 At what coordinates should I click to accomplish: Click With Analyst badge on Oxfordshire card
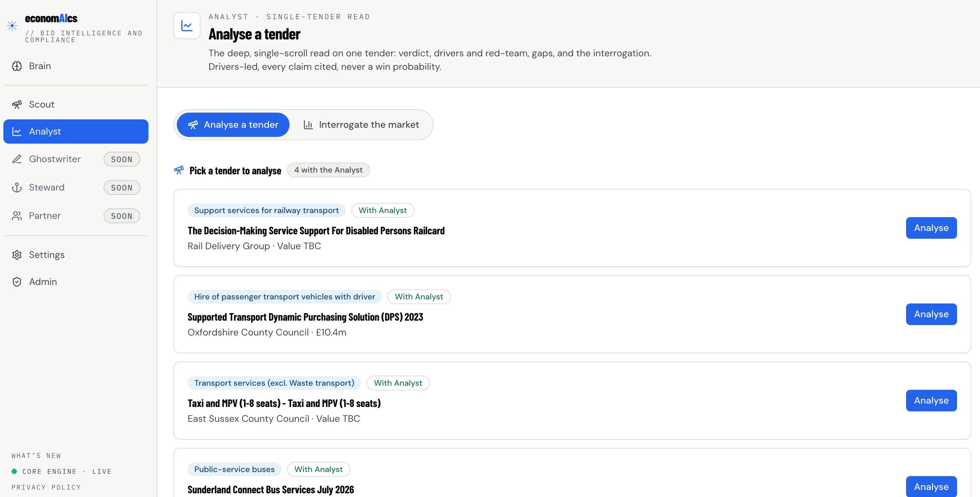coord(419,297)
